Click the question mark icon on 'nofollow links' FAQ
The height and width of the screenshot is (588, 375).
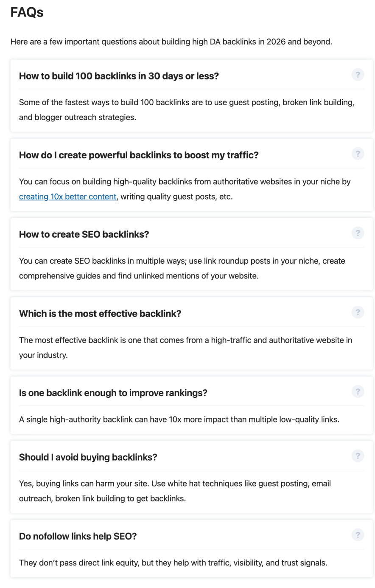click(x=358, y=535)
